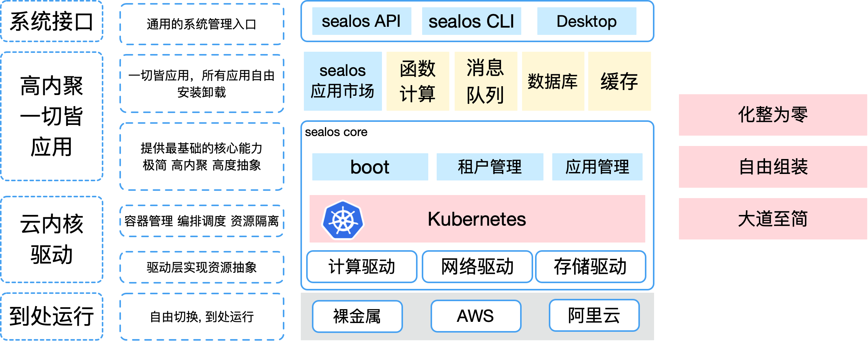This screenshot has height=341, width=868.
Task: Click the 函数计算 block
Action: click(418, 81)
